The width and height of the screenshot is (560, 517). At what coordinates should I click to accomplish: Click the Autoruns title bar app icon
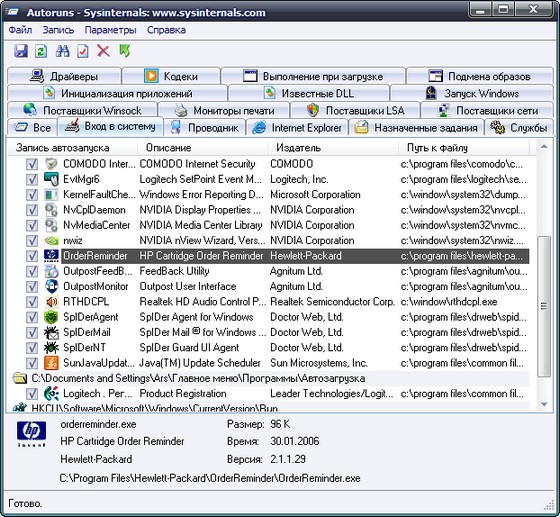pos(13,12)
